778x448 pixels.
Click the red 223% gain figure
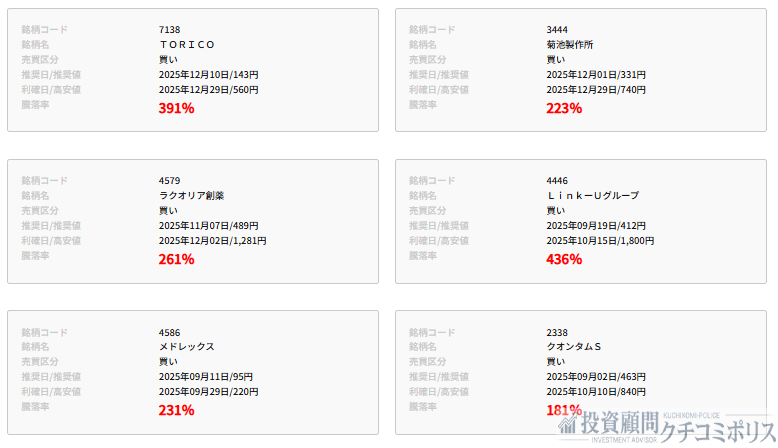click(x=564, y=108)
